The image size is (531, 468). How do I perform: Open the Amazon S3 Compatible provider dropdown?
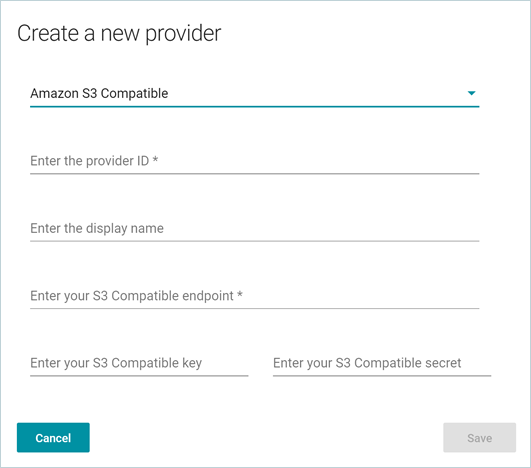[x=255, y=93]
